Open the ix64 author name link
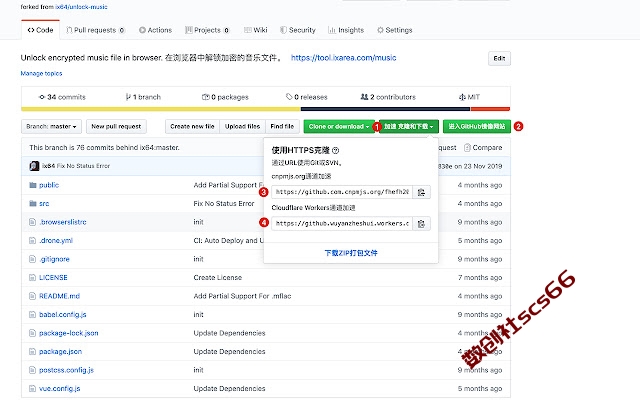 click(x=48, y=166)
